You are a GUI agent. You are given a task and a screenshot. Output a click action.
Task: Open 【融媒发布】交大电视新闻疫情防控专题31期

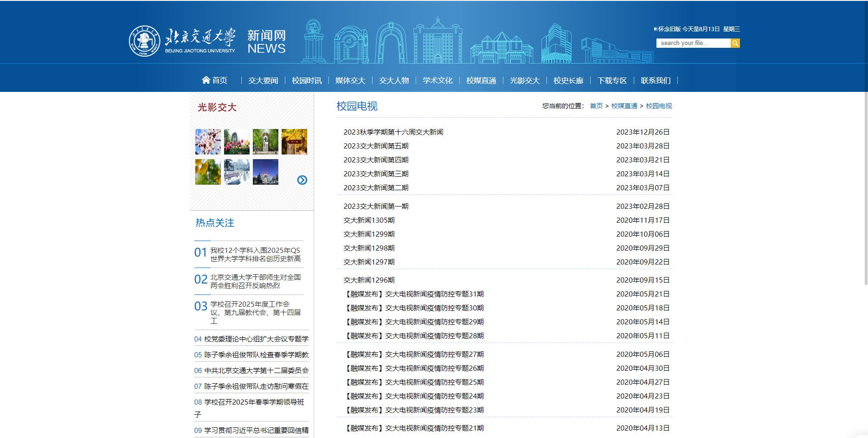point(414,294)
